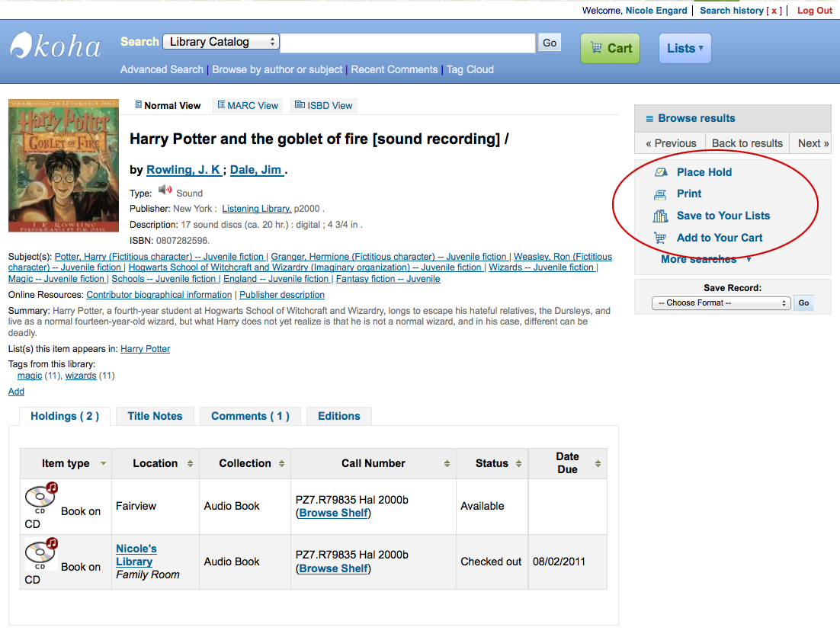Click Browse Shelf in the Fairview row
This screenshot has height=640, width=840.
coord(334,513)
